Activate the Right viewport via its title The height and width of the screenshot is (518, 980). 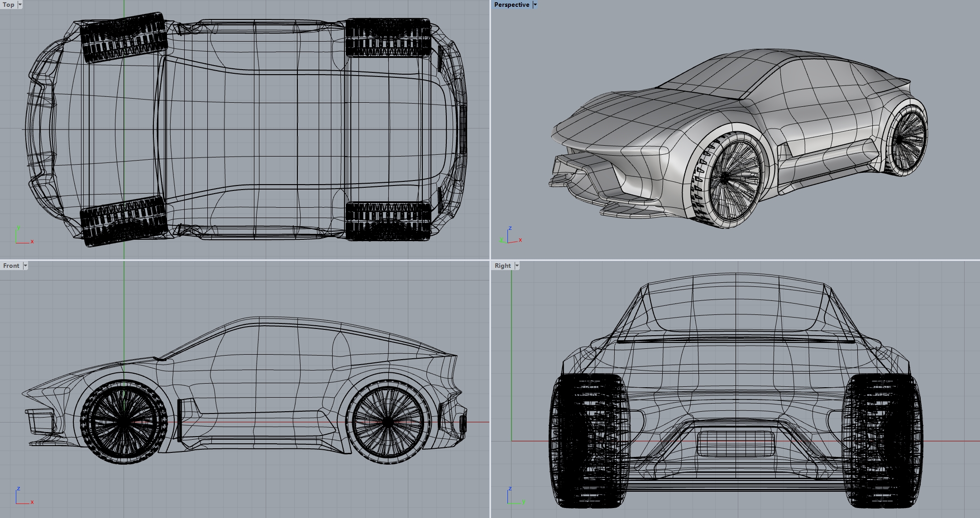click(x=502, y=266)
